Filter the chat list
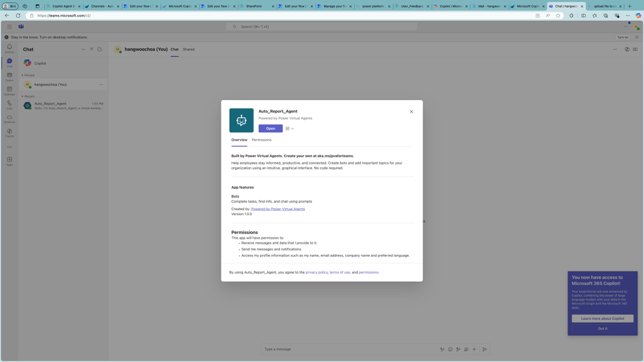This screenshot has width=644, height=362. [x=91, y=49]
